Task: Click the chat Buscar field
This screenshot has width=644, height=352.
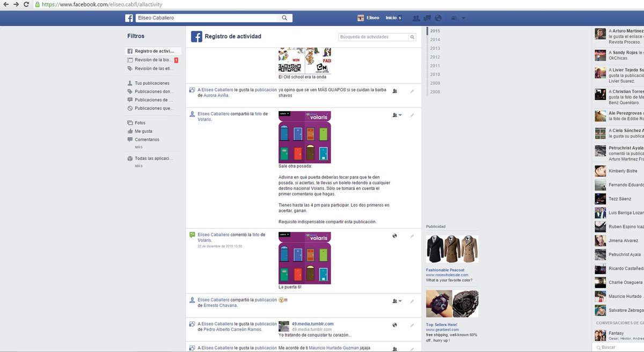Action: pos(618,347)
